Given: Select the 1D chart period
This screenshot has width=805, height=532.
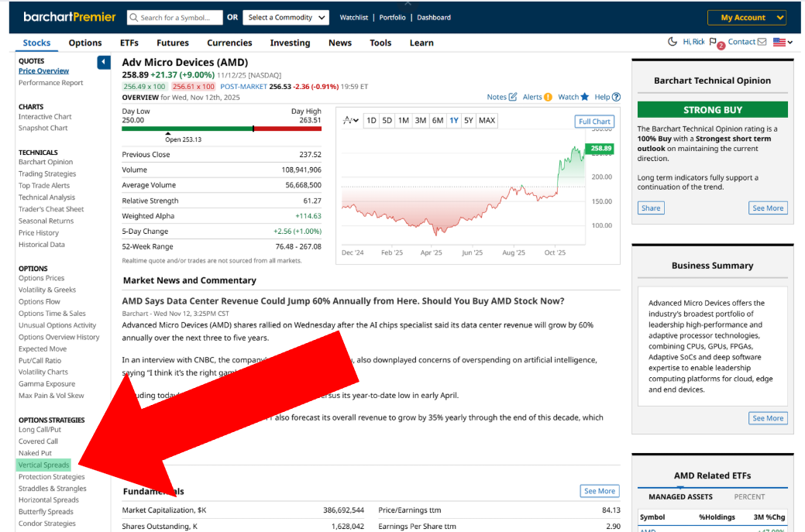Looking at the screenshot, I should (x=371, y=121).
